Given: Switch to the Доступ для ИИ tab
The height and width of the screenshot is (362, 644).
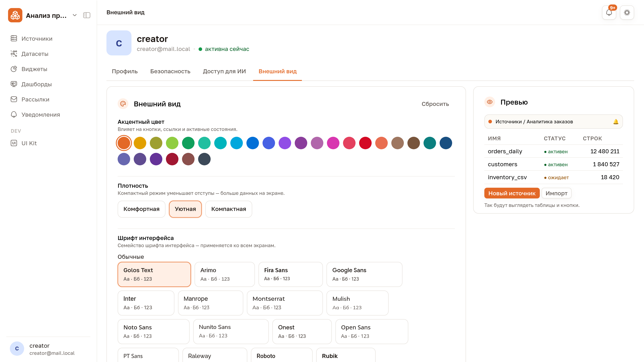Looking at the screenshot, I should (224, 72).
